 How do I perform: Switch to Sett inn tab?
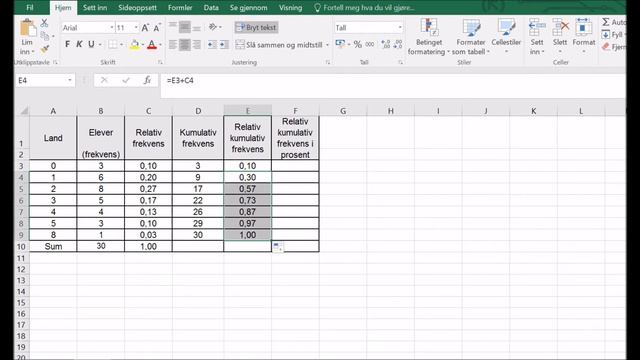coord(95,7)
